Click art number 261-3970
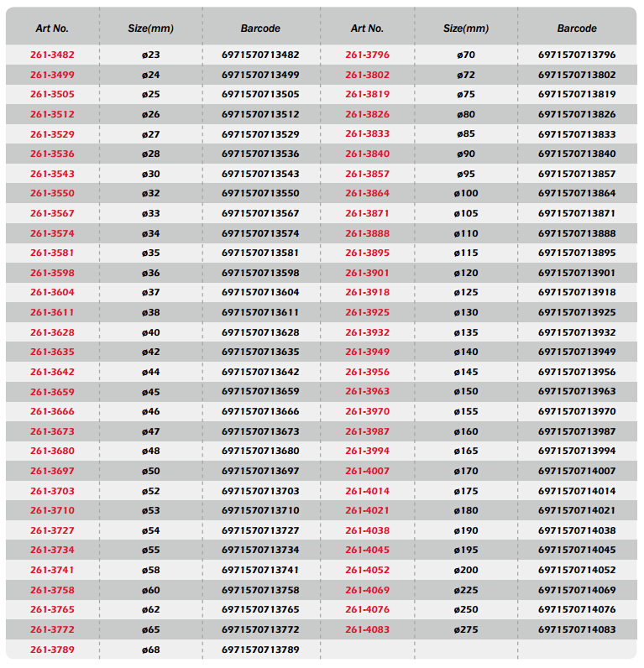The height and width of the screenshot is (668, 644). click(368, 411)
